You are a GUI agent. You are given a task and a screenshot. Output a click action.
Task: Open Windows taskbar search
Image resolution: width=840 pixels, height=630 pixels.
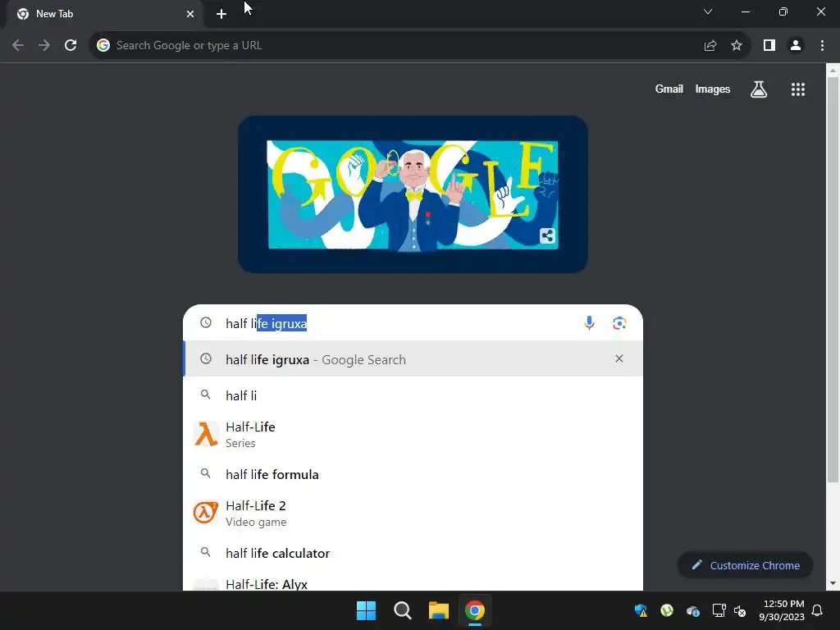tap(402, 610)
